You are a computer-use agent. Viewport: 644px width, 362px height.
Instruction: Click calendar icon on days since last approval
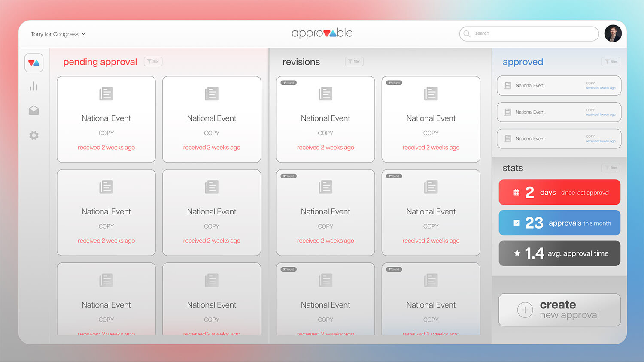[516, 193]
